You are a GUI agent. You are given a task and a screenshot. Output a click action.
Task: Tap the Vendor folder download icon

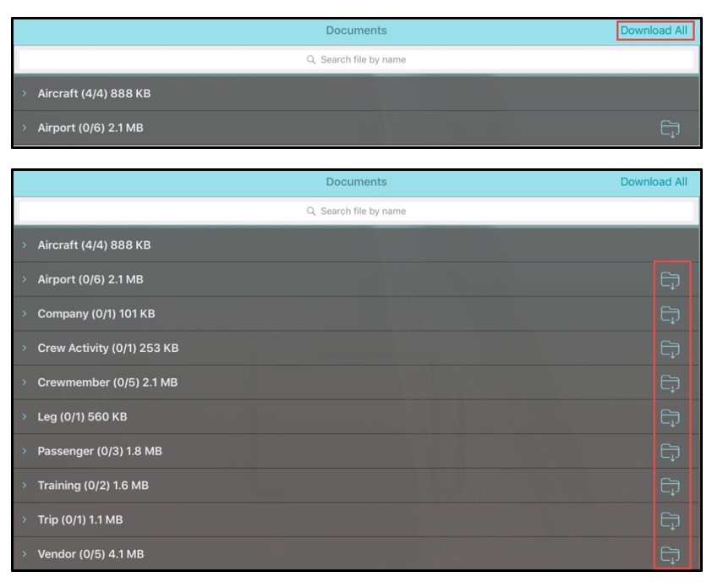[x=670, y=554]
